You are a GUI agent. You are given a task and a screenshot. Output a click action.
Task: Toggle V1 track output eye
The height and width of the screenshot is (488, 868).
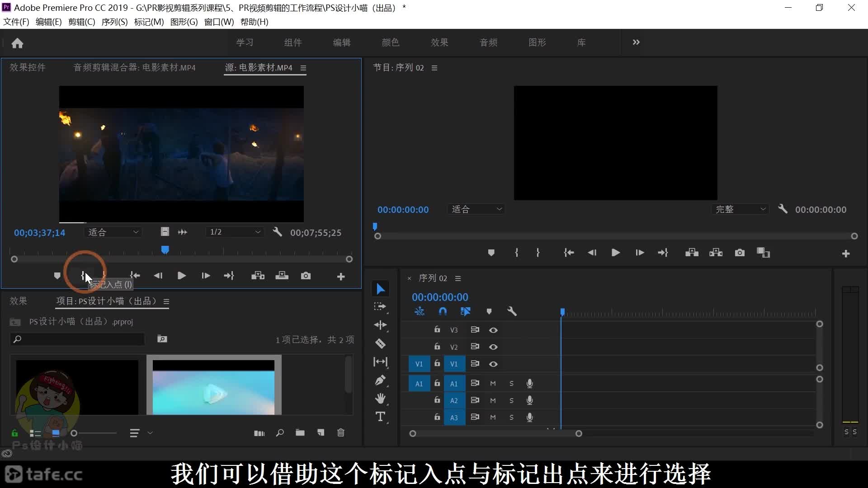[x=493, y=364]
